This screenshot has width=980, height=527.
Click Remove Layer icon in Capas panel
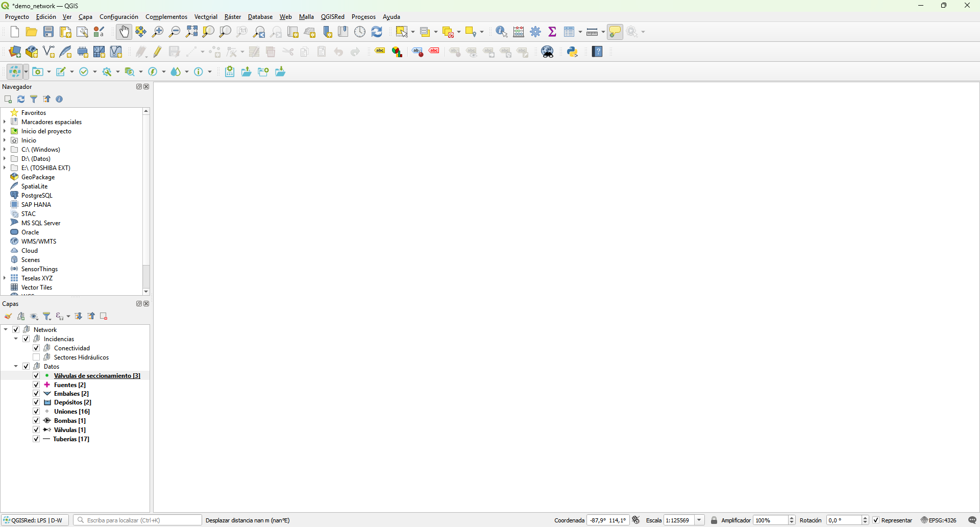point(104,317)
